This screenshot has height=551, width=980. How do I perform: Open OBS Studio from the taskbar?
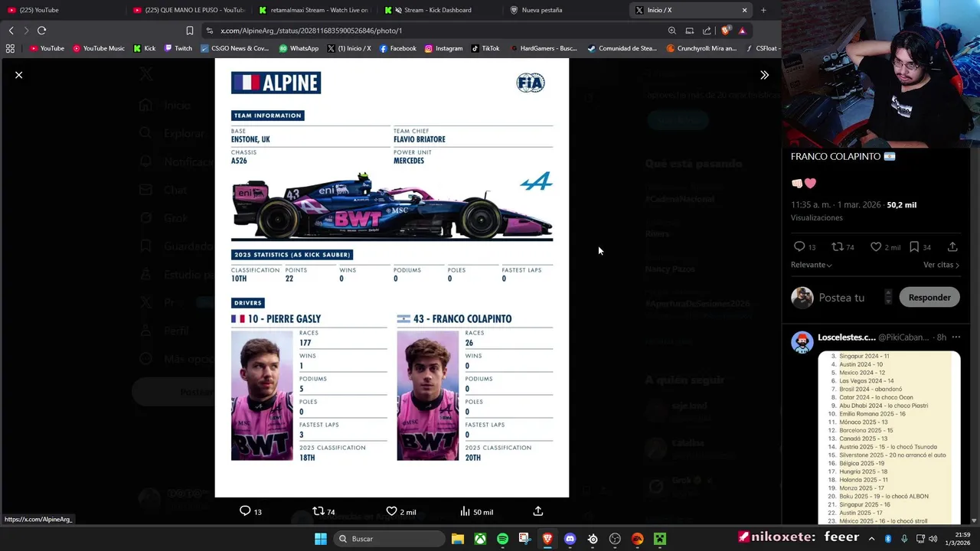pos(615,539)
